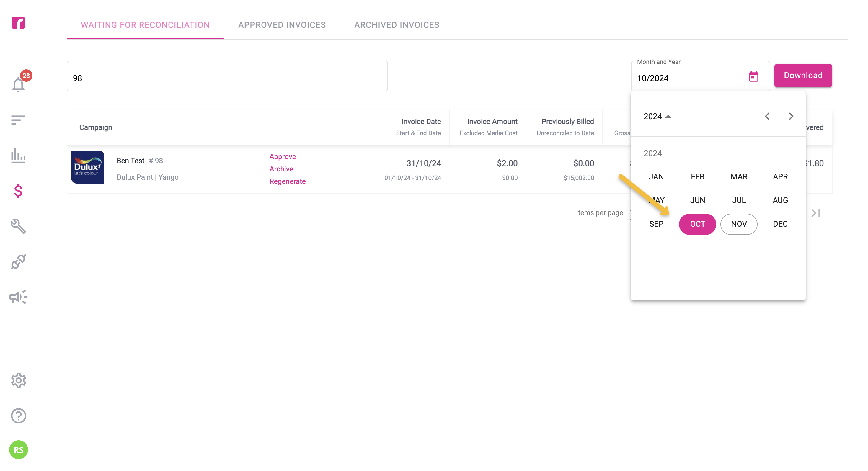Archive the Ben Test invoice
This screenshot has height=471, width=868.
coord(281,169)
